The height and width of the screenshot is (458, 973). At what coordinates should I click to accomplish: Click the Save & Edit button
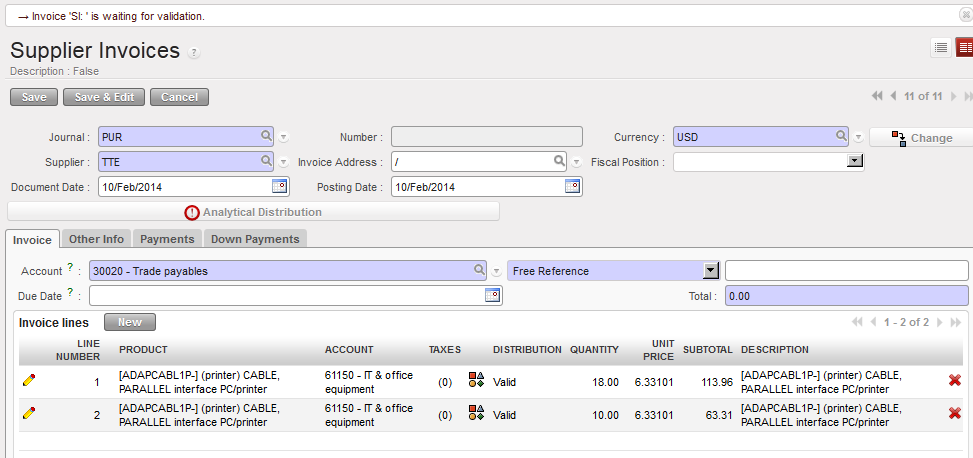(x=104, y=97)
